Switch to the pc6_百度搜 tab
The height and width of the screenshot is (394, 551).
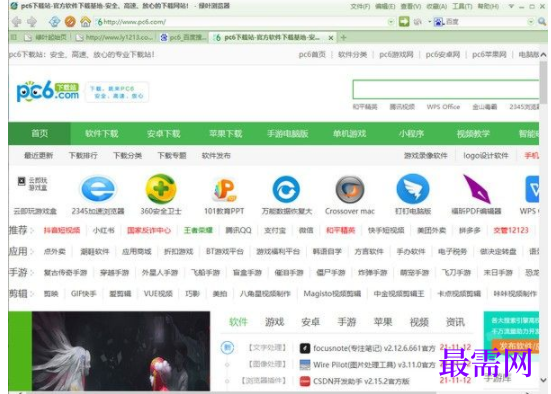point(184,37)
